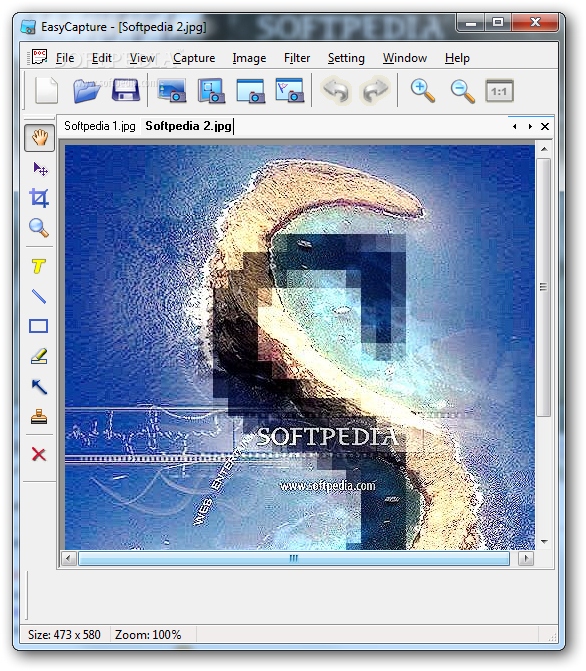Screen dimensions: 586x671
Task: Click the Size: 473 x 580 status text
Action: point(64,634)
